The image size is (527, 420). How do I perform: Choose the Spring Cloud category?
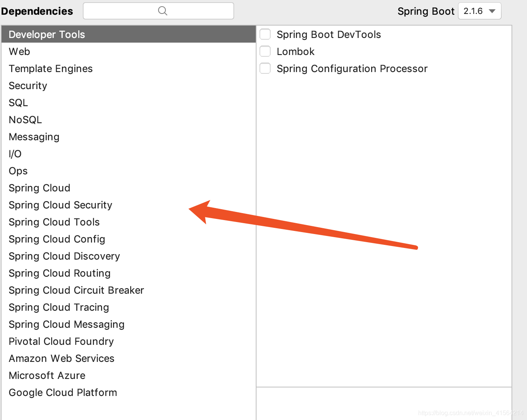pyautogui.click(x=129, y=188)
